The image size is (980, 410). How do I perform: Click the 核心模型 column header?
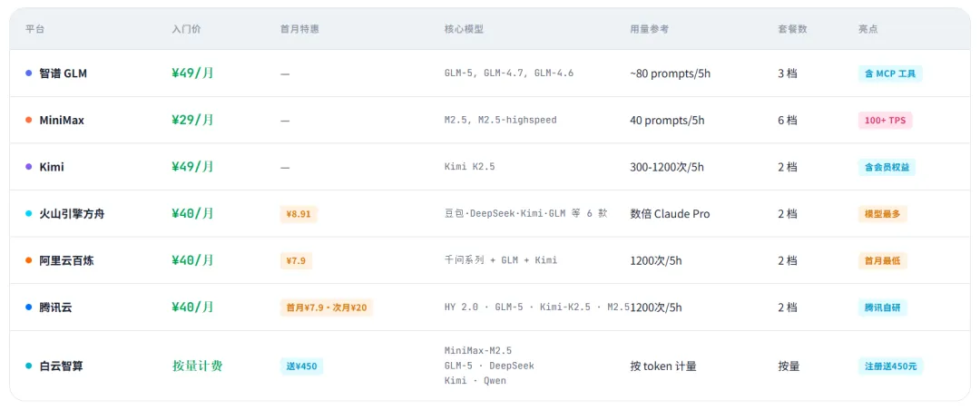(464, 29)
